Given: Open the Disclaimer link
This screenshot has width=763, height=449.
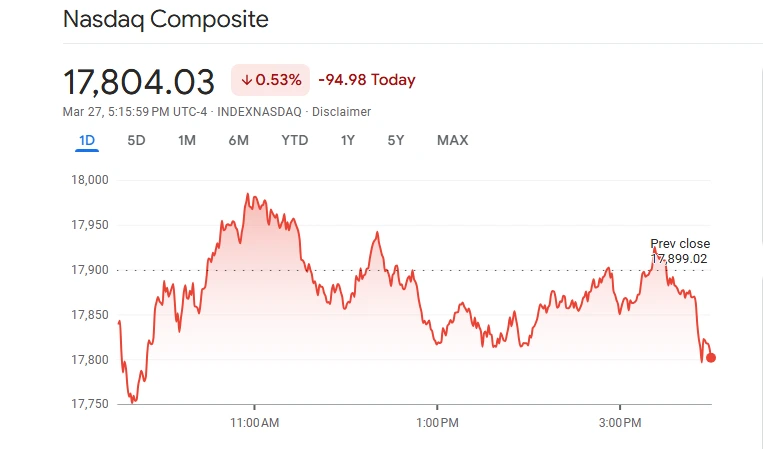Looking at the screenshot, I should (x=341, y=112).
